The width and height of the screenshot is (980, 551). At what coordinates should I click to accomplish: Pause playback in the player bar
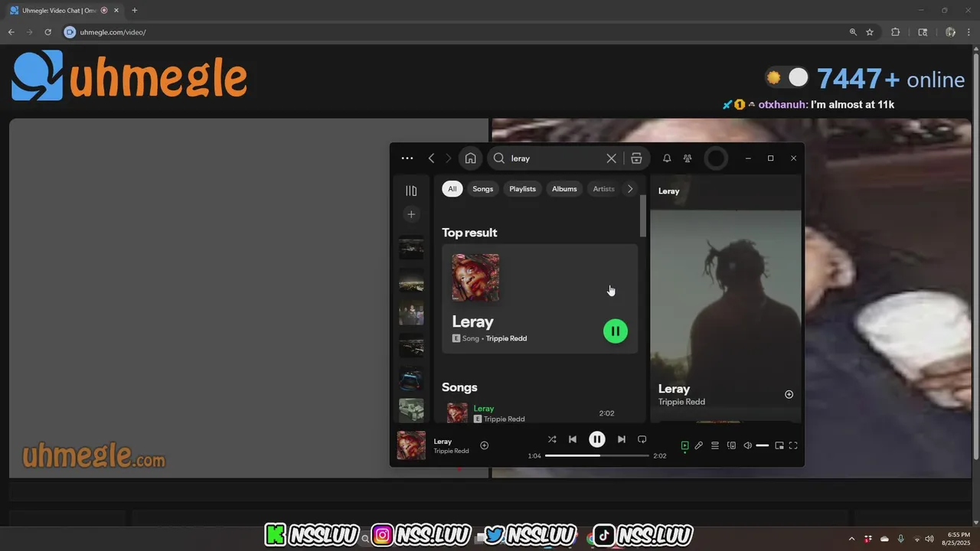597,439
